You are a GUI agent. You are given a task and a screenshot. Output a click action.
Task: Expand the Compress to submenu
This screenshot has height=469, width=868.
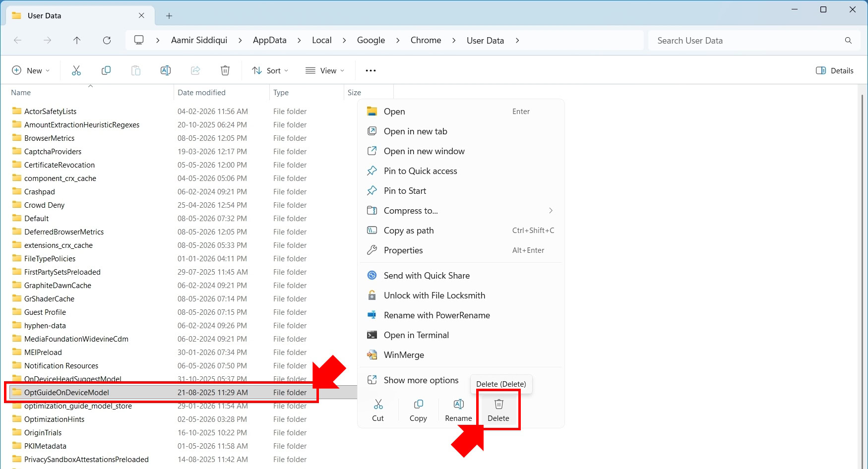coord(551,211)
